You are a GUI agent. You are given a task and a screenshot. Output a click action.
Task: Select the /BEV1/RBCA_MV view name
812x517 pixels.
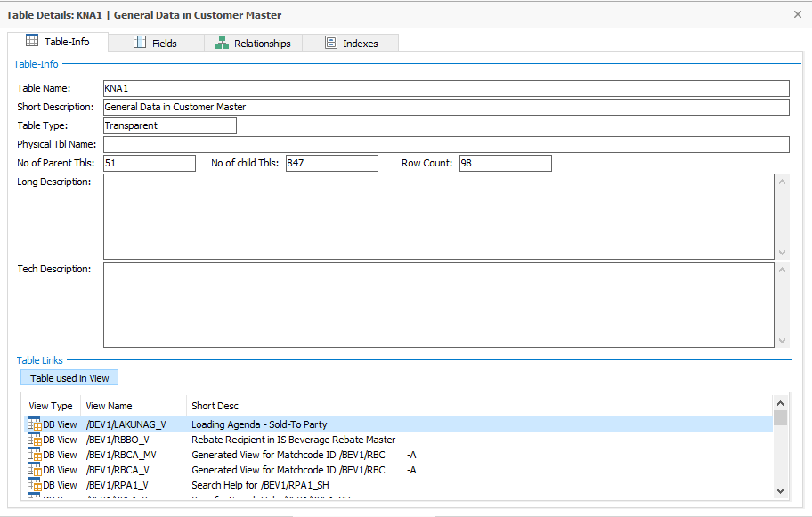(x=121, y=455)
